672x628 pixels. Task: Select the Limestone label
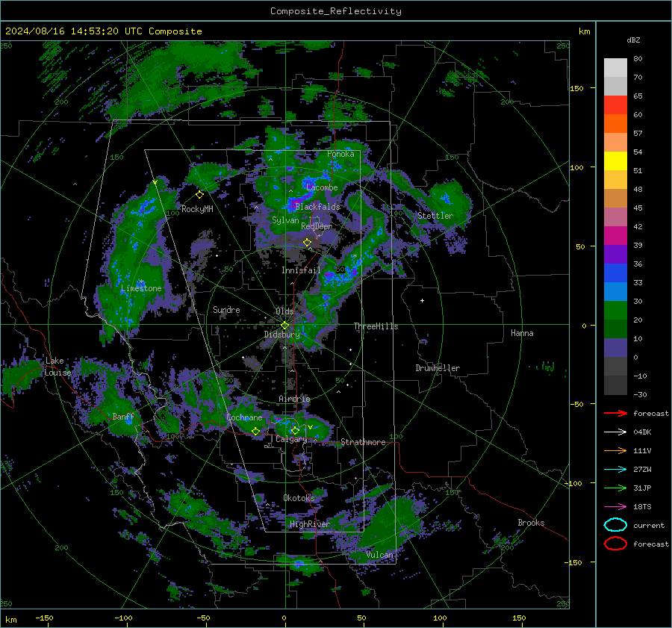141,288
